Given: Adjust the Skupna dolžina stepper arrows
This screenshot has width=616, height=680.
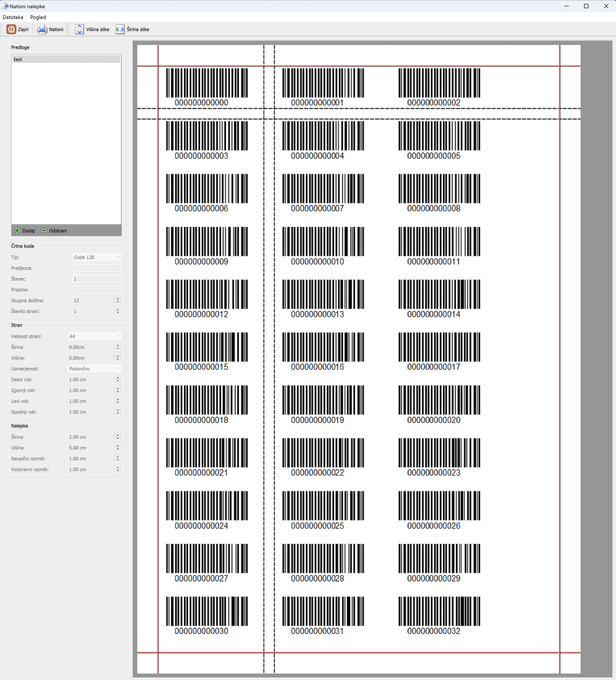Looking at the screenshot, I should coord(118,300).
